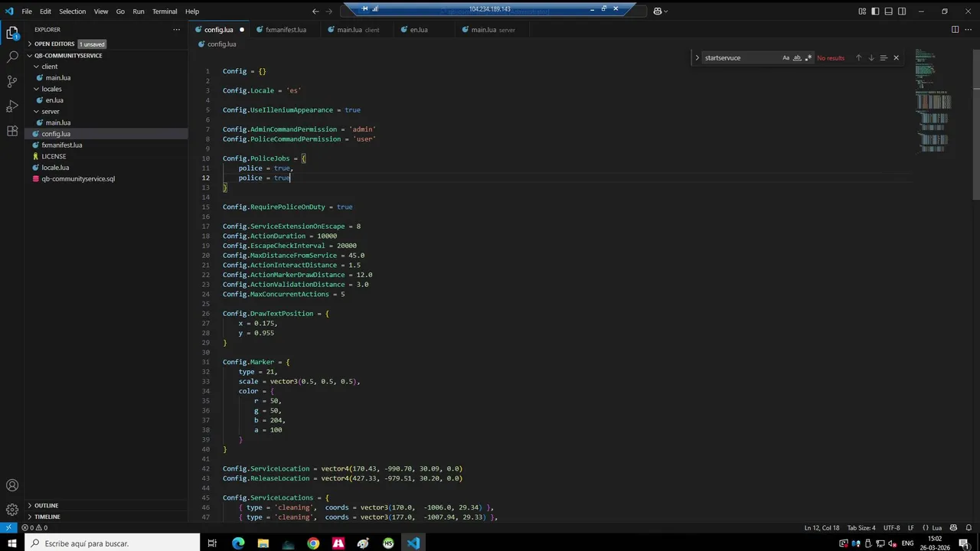Image resolution: width=980 pixels, height=551 pixels.
Task: Open the errors and warnings counter
Action: coord(35,527)
